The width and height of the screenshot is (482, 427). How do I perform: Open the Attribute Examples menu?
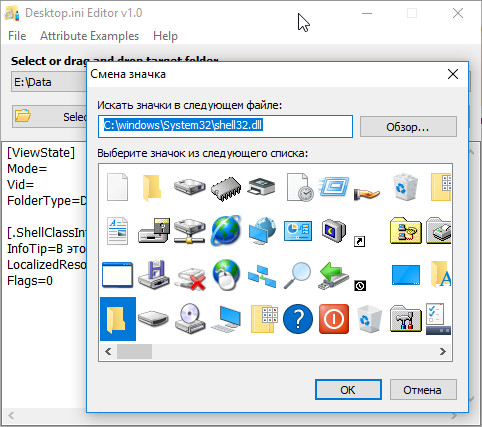coord(89,36)
